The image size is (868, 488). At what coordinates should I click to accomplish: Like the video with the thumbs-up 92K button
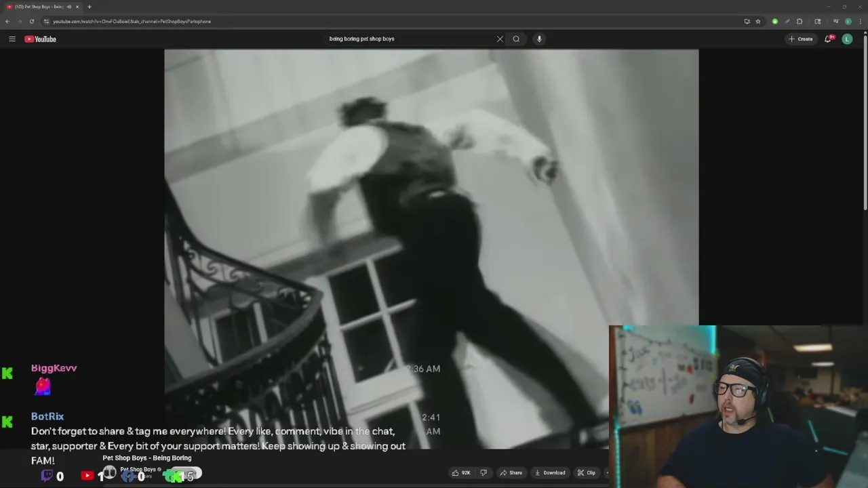(x=461, y=472)
